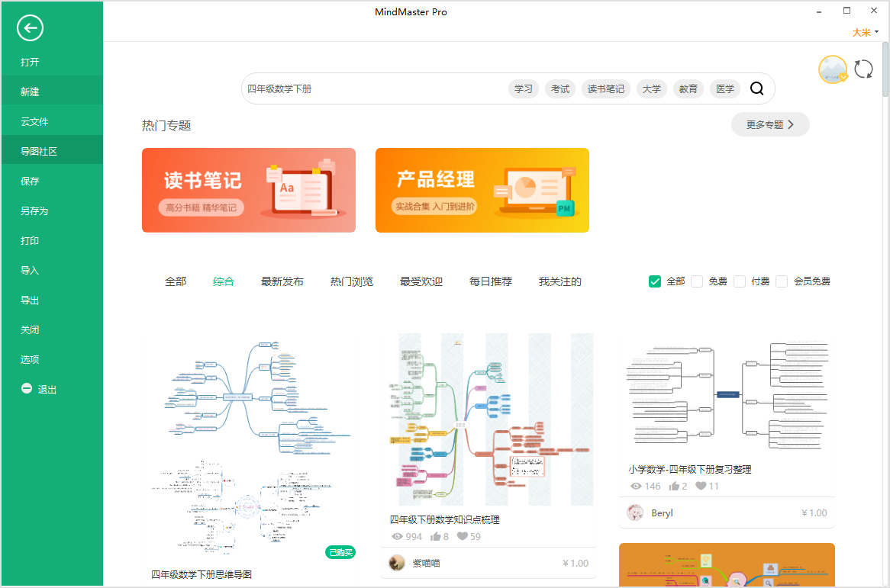Expand 更多专题 with chevron button
The image size is (890, 588).
(770, 125)
